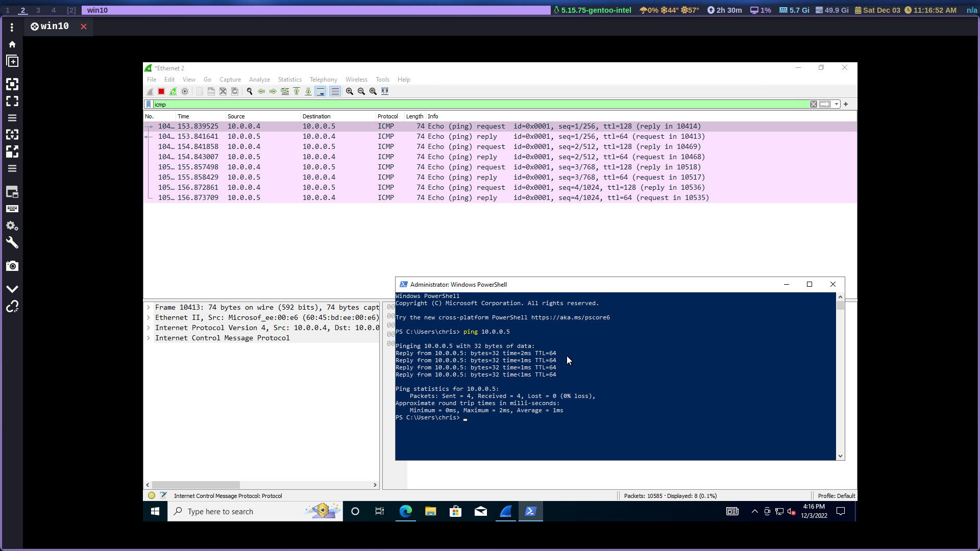The width and height of the screenshot is (980, 551).
Task: Sort packets by Destination column header
Action: pos(338,116)
